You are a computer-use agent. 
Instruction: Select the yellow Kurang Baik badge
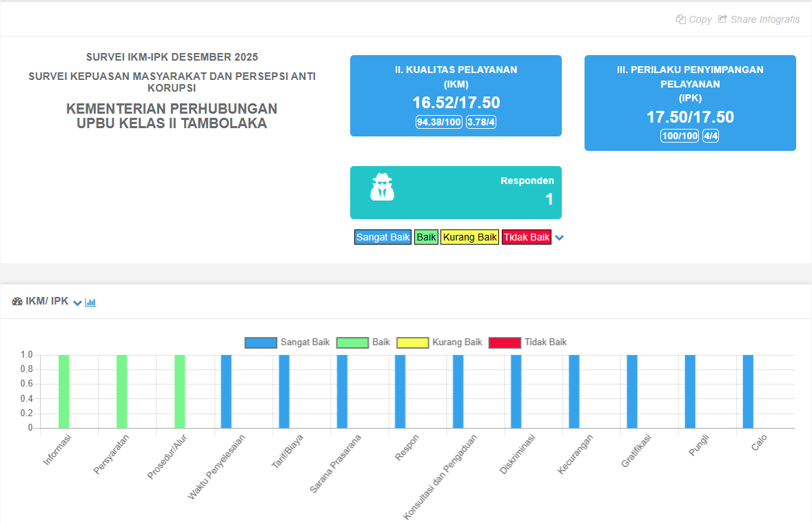469,237
